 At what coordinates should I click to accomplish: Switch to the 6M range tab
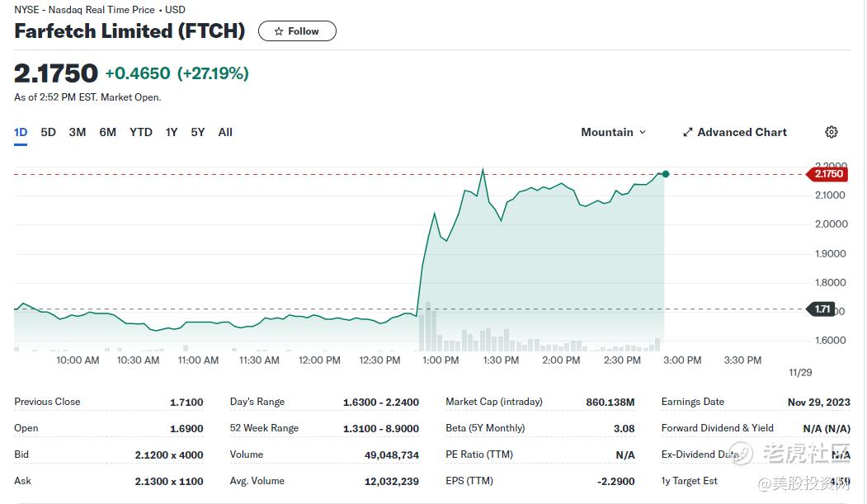click(x=107, y=132)
